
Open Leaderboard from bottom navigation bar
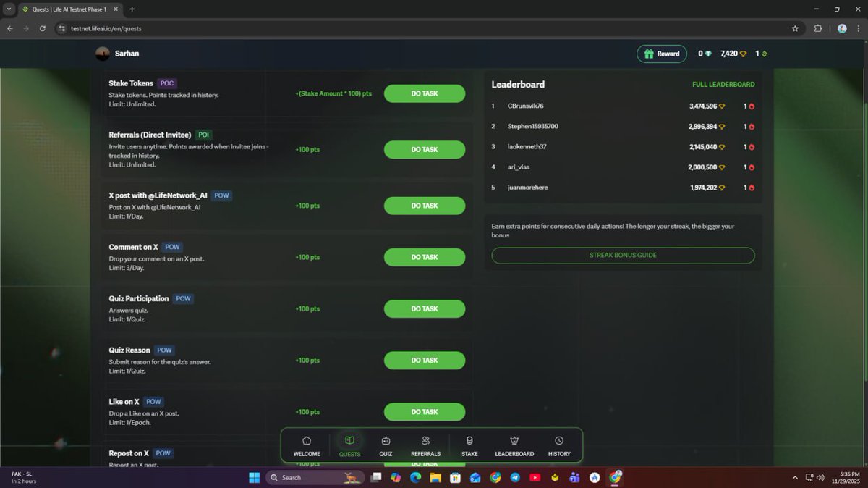pos(514,446)
